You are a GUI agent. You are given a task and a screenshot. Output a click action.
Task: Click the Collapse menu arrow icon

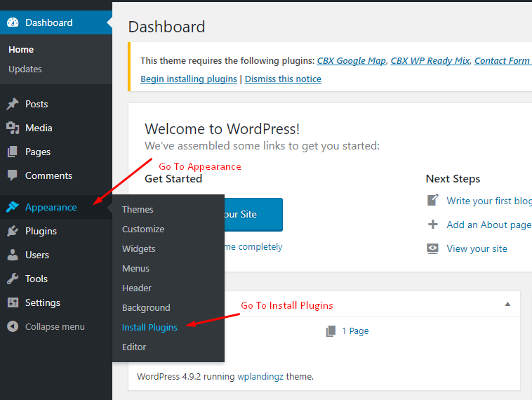[13, 326]
